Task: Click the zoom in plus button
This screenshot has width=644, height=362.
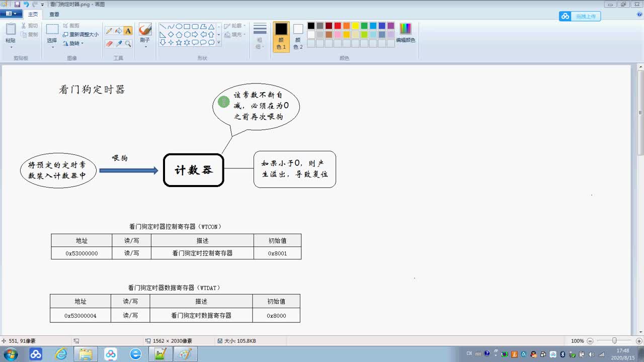Action: point(638,341)
